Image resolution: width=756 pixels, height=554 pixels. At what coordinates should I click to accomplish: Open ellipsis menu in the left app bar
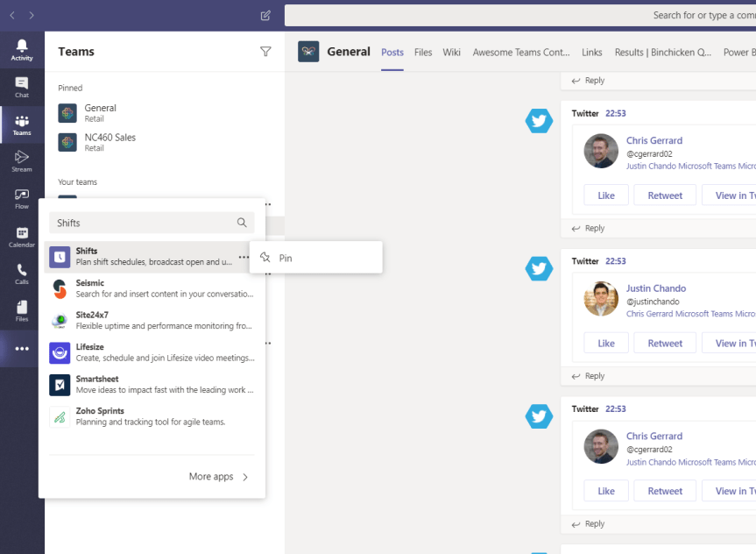click(x=22, y=349)
